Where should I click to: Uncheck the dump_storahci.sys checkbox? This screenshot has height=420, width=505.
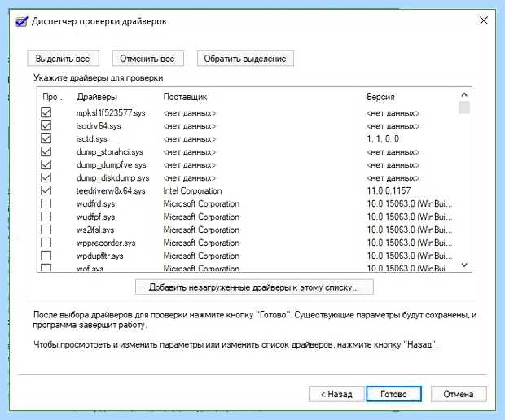coord(46,151)
